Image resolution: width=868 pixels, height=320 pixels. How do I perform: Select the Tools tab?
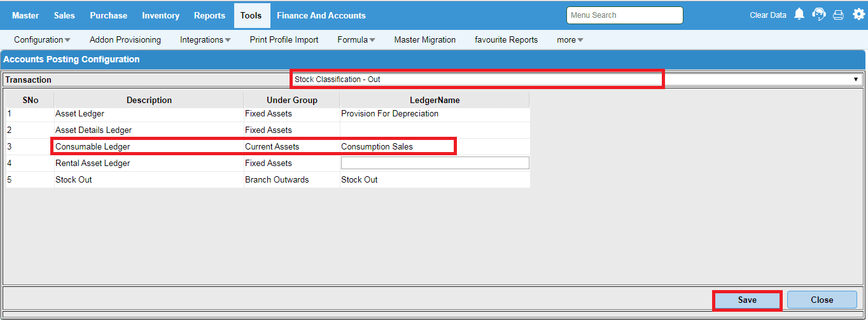coord(251,15)
